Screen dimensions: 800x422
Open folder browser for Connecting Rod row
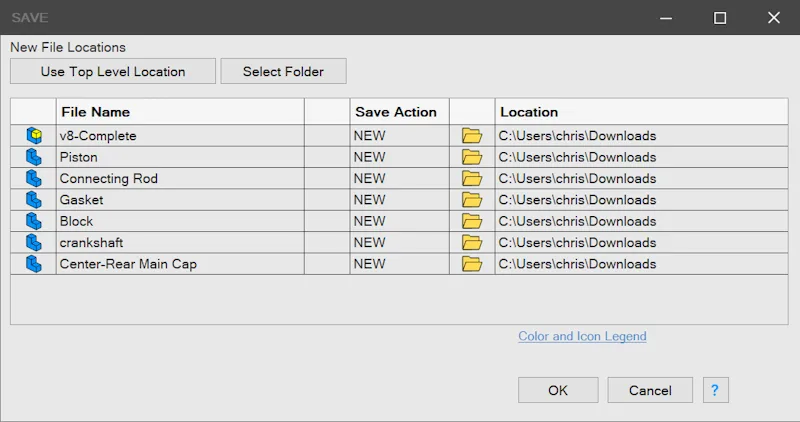(472, 179)
